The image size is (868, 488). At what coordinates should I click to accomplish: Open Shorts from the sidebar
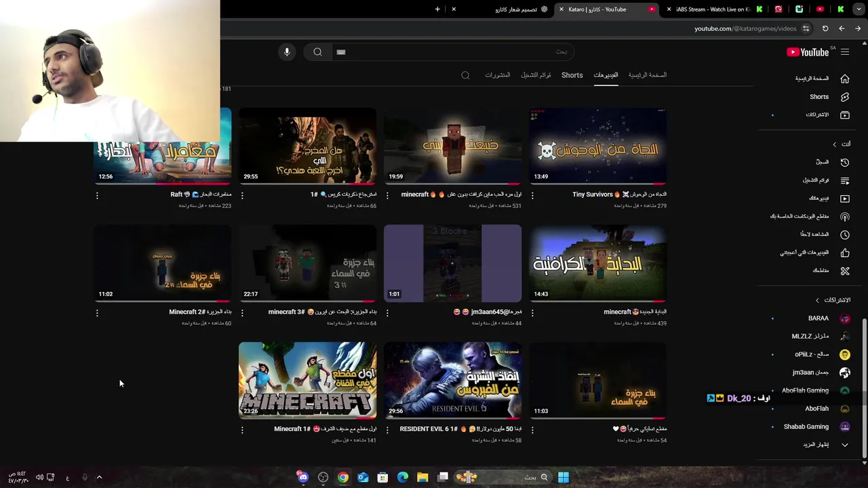[819, 97]
